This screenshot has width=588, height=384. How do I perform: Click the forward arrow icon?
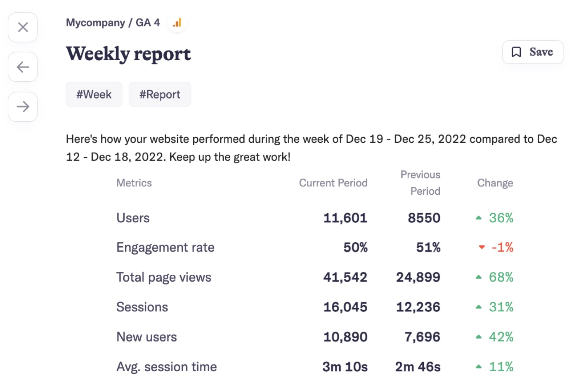click(22, 107)
